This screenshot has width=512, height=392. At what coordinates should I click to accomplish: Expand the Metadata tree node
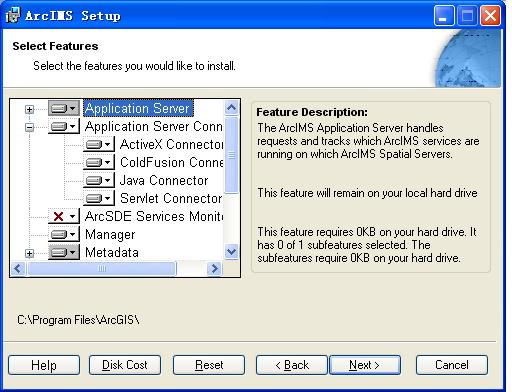click(x=29, y=253)
